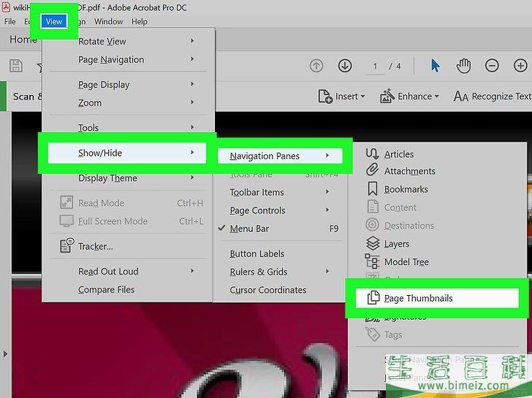Viewport: 532px width, 398px height.
Task: Expand the Tools submenu
Action: (129, 128)
